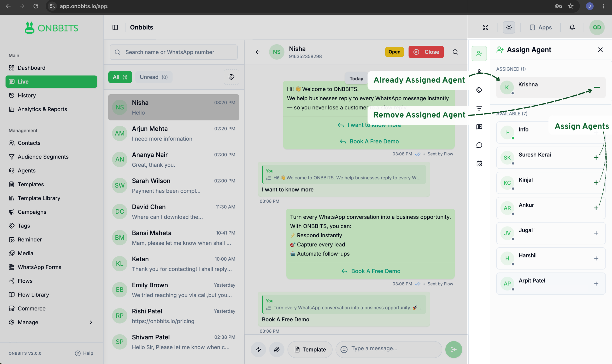Remove assigned agent Krishna
612x364 pixels.
[x=597, y=87]
